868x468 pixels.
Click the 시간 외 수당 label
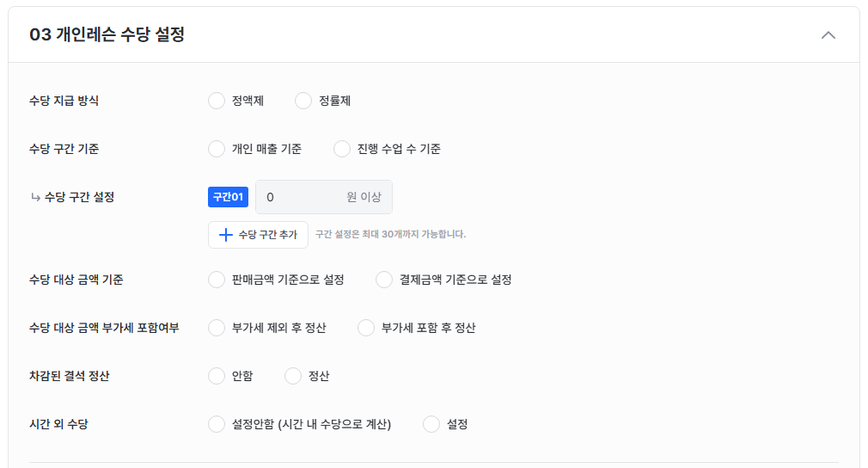(x=58, y=424)
